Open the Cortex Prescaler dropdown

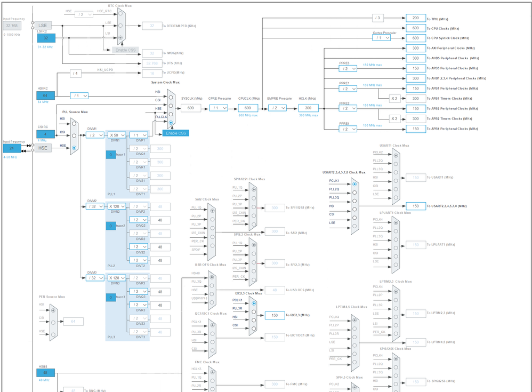tap(381, 38)
